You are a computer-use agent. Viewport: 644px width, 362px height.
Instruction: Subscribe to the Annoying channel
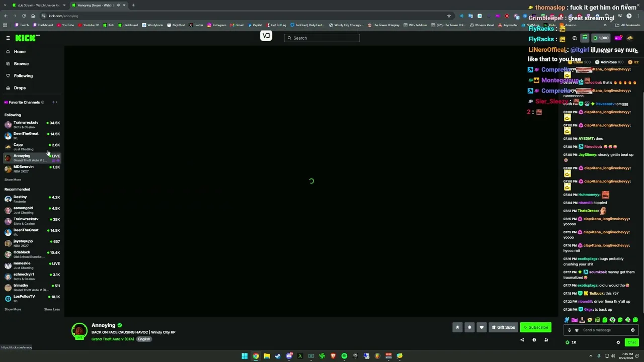pos(536,327)
